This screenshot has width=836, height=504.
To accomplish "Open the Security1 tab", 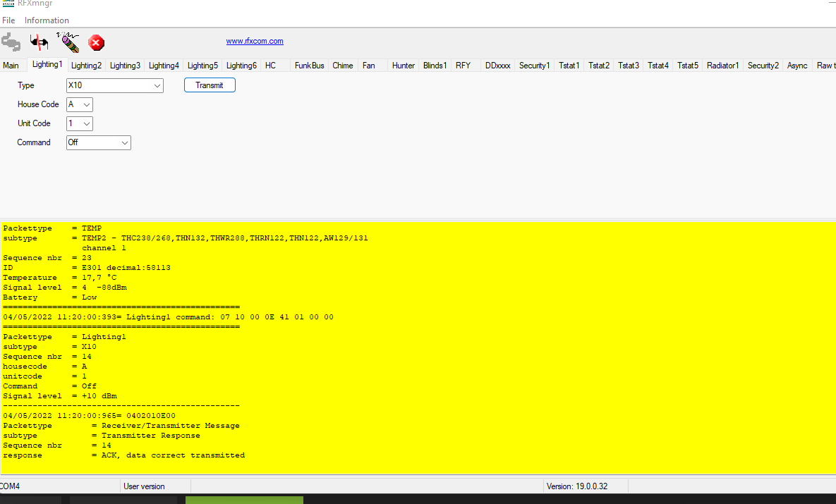I will coord(534,66).
